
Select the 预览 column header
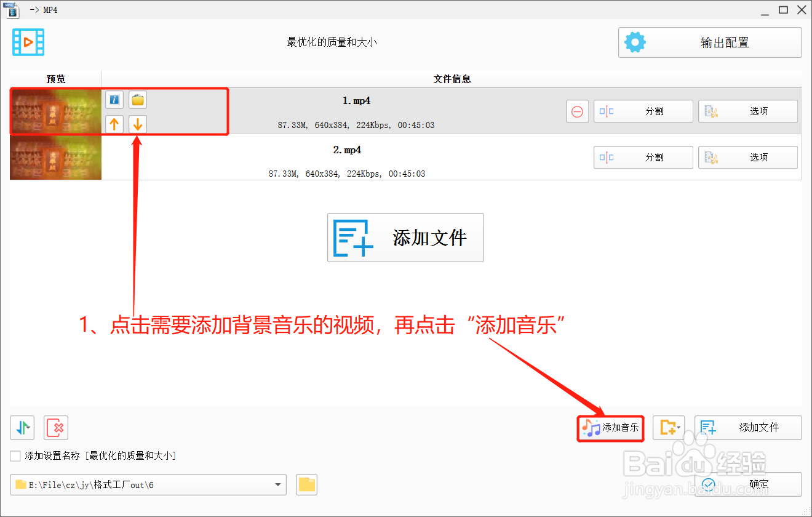[x=55, y=79]
